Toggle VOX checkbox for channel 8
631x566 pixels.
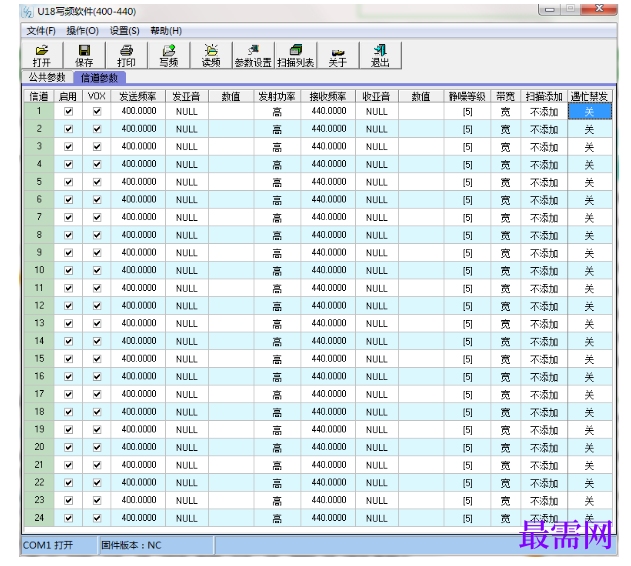(x=97, y=235)
